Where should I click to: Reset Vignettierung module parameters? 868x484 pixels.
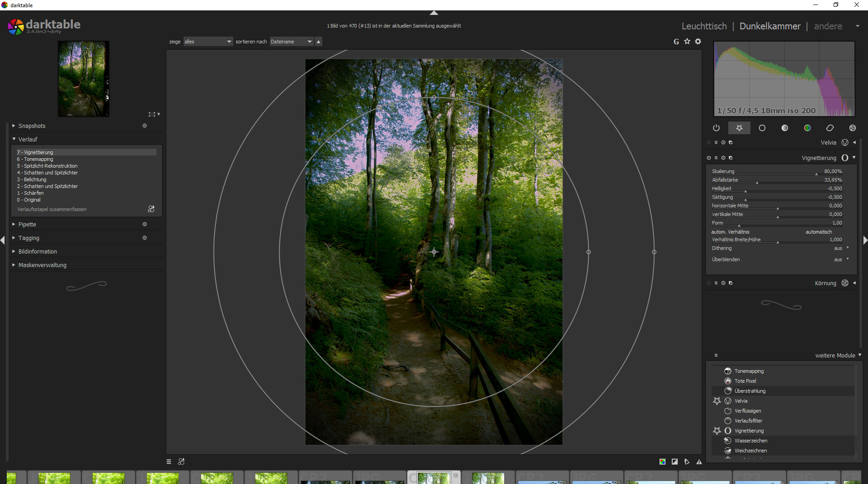723,158
